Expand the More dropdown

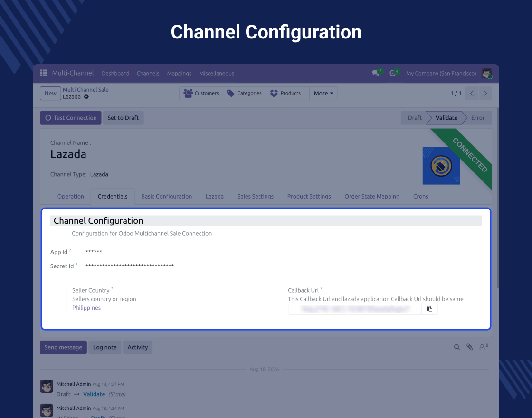[x=323, y=93]
